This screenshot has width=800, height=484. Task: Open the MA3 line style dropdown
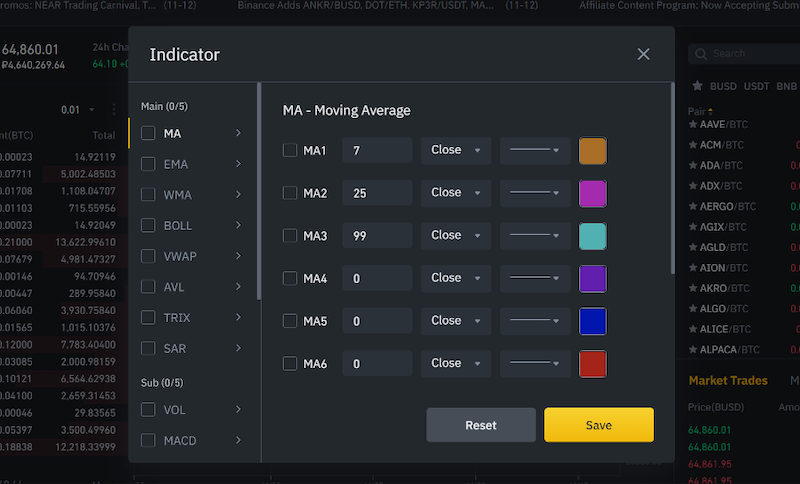point(535,235)
